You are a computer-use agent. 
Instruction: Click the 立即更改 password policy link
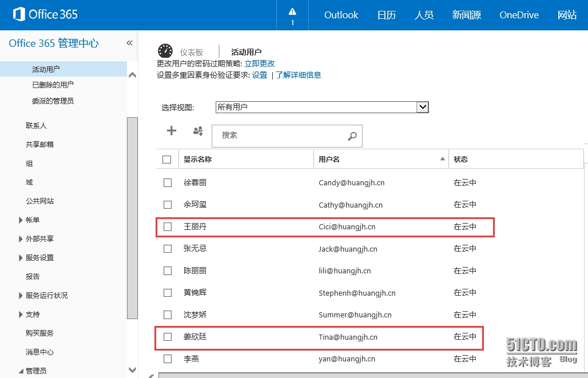[260, 63]
